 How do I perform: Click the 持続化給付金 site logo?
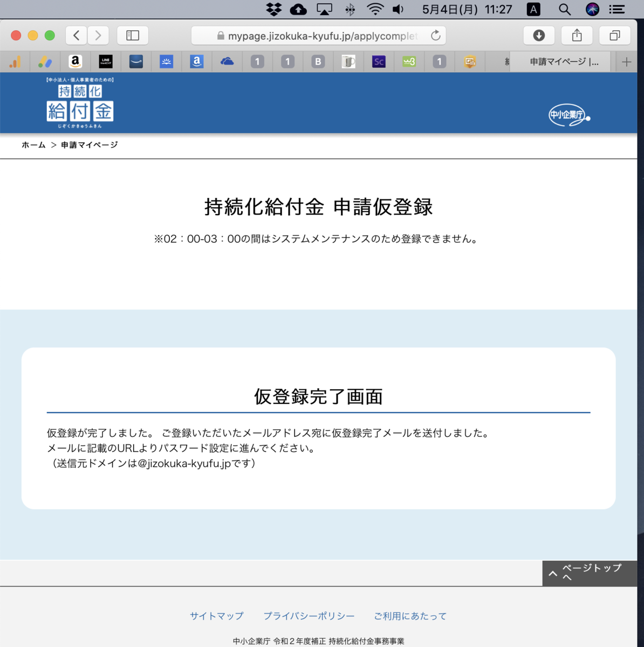click(80, 102)
